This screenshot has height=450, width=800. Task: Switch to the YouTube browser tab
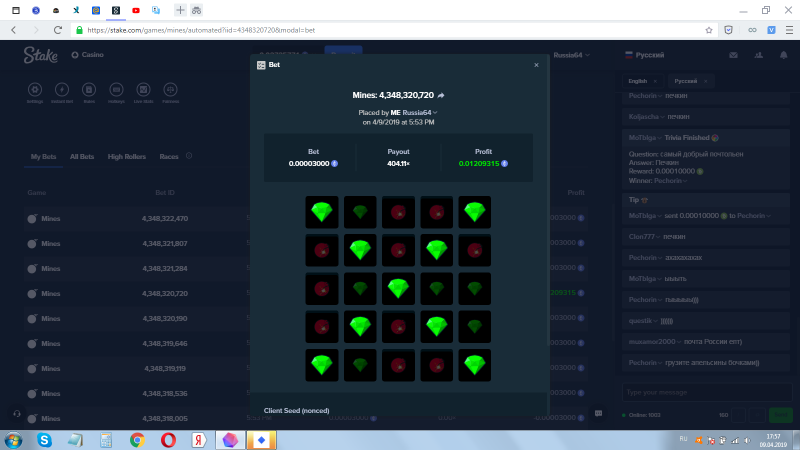[136, 10]
